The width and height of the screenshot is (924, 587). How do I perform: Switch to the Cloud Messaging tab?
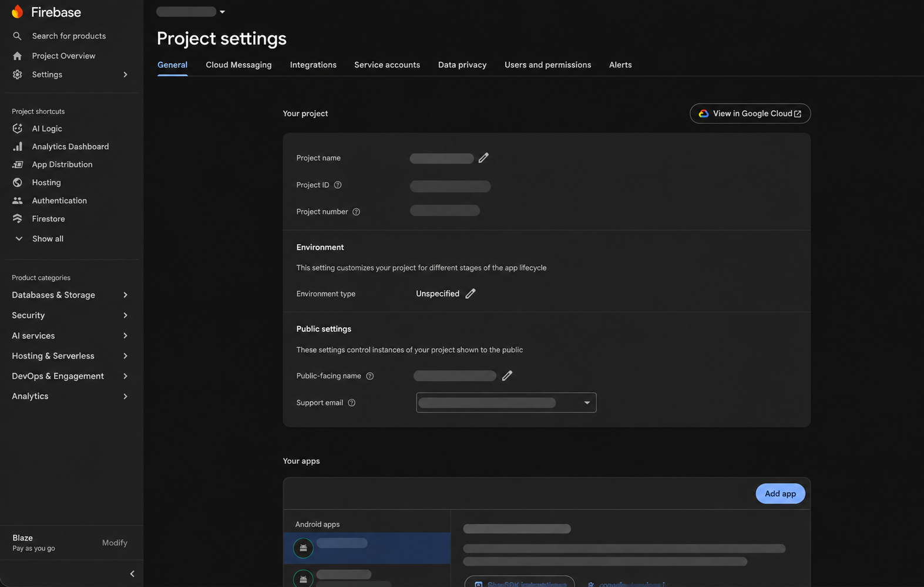coord(238,65)
